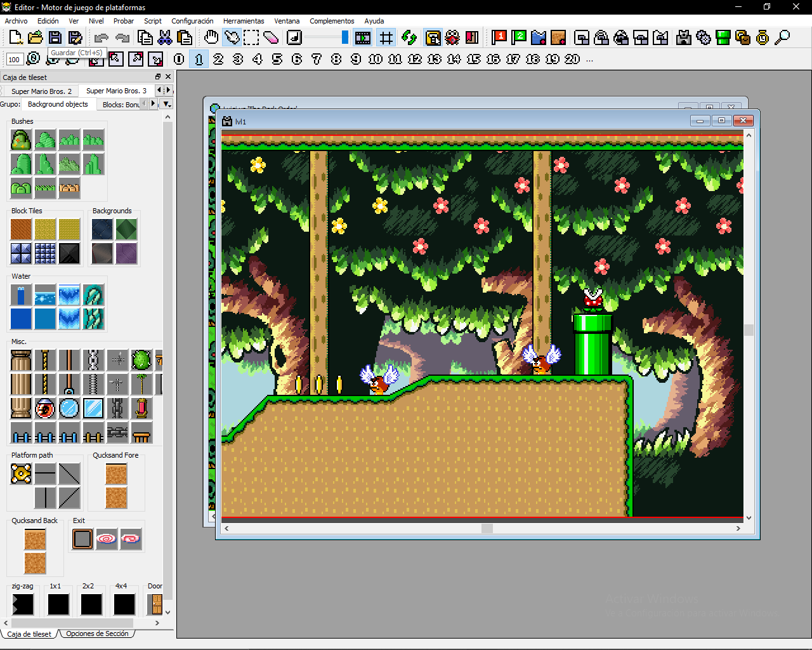
Task: Open a file with the folder icon
Action: [x=36, y=37]
